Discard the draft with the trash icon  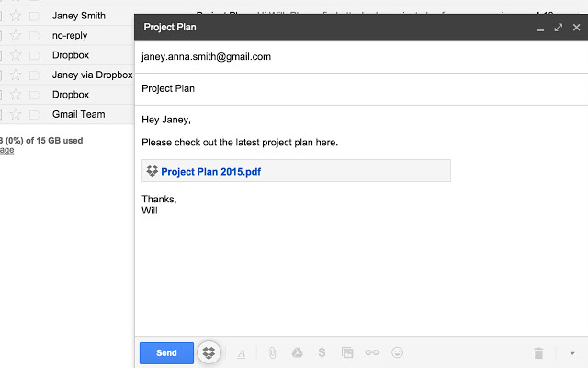(539, 352)
